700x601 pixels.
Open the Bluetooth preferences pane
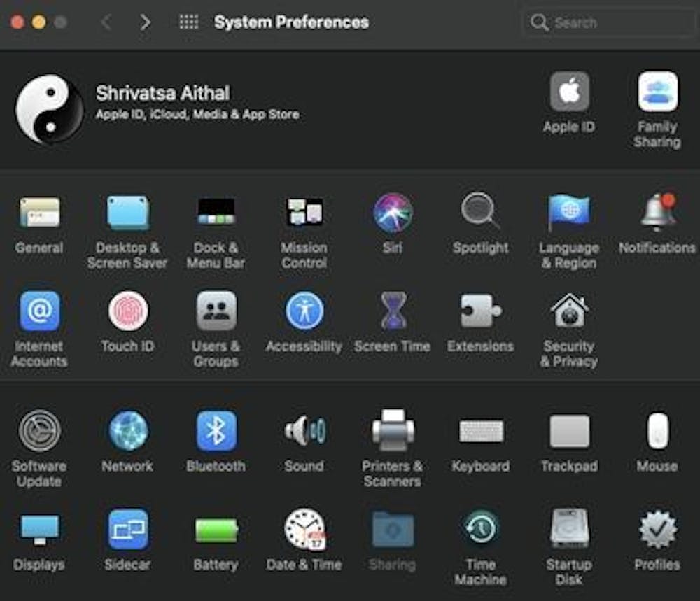[x=216, y=432]
